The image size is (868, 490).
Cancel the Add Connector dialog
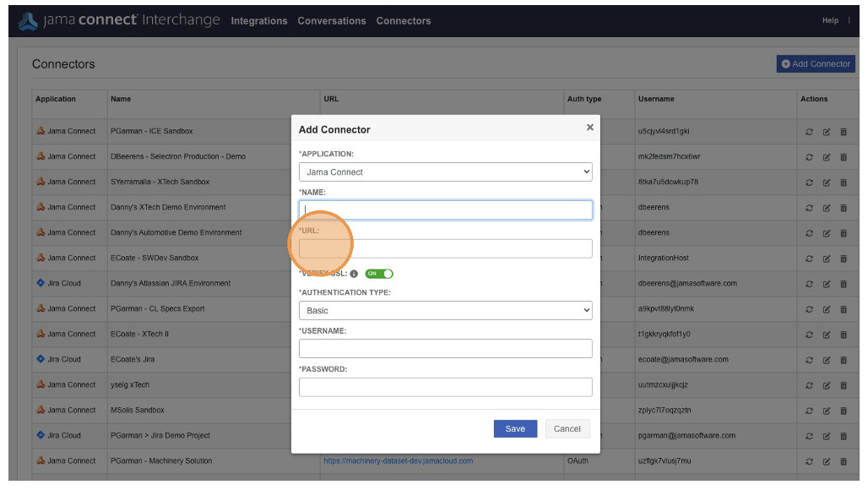(567, 428)
